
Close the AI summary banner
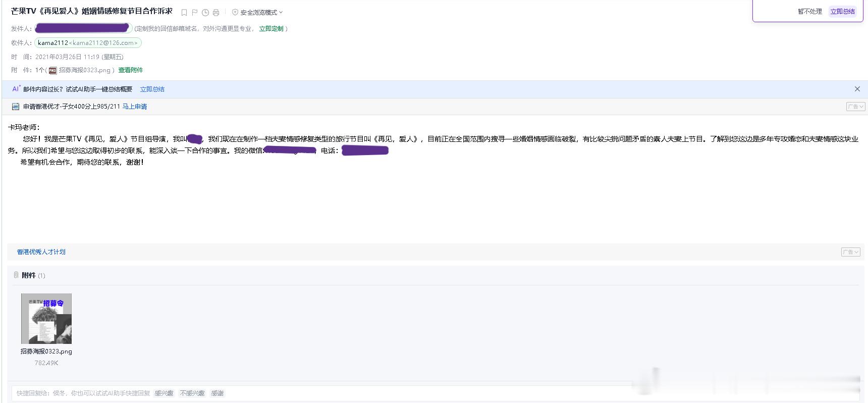click(857, 89)
